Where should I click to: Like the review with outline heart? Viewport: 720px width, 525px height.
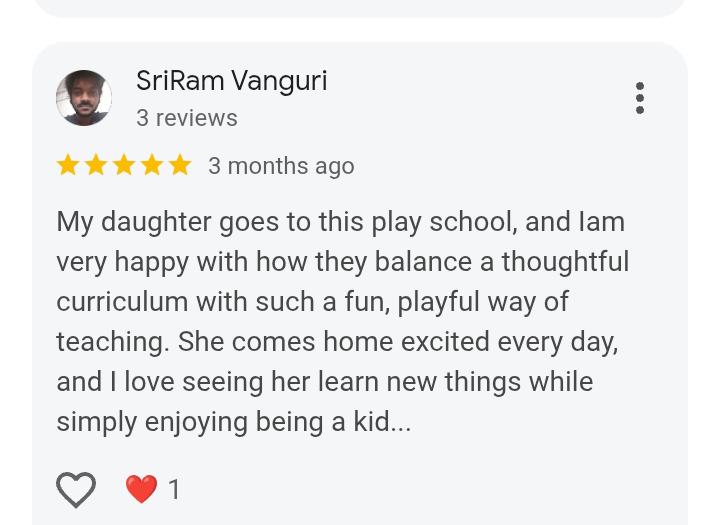(76, 489)
